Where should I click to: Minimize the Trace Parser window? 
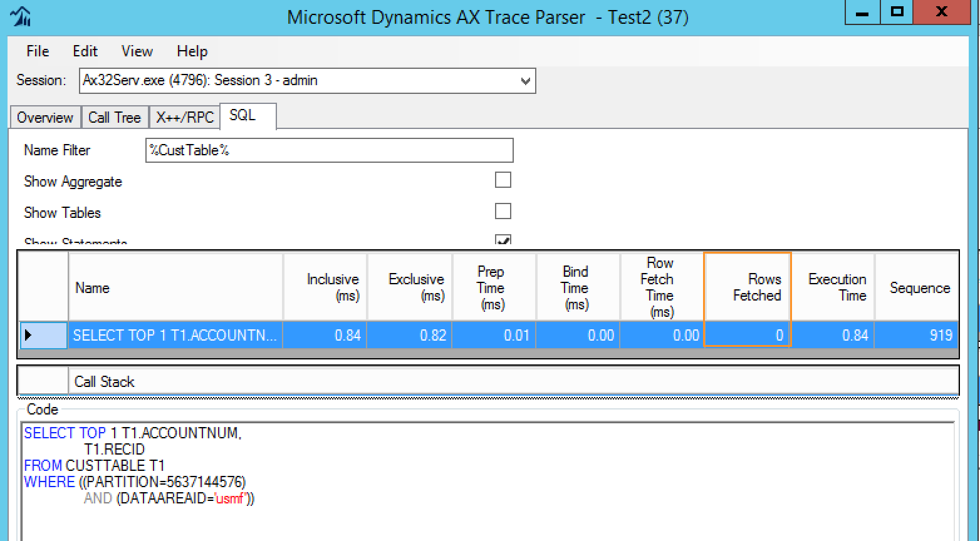pos(863,13)
